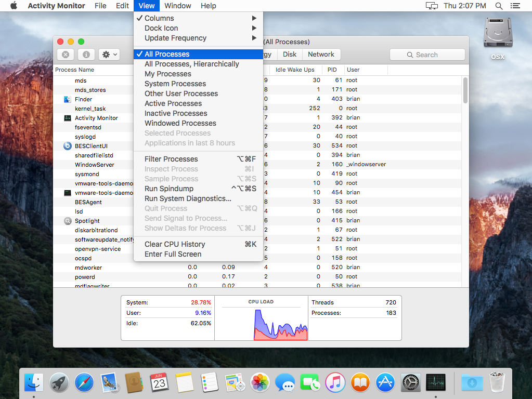The image size is (532, 399).
Task: Select the BESClientUI process row
Action: pyautogui.click(x=258, y=146)
